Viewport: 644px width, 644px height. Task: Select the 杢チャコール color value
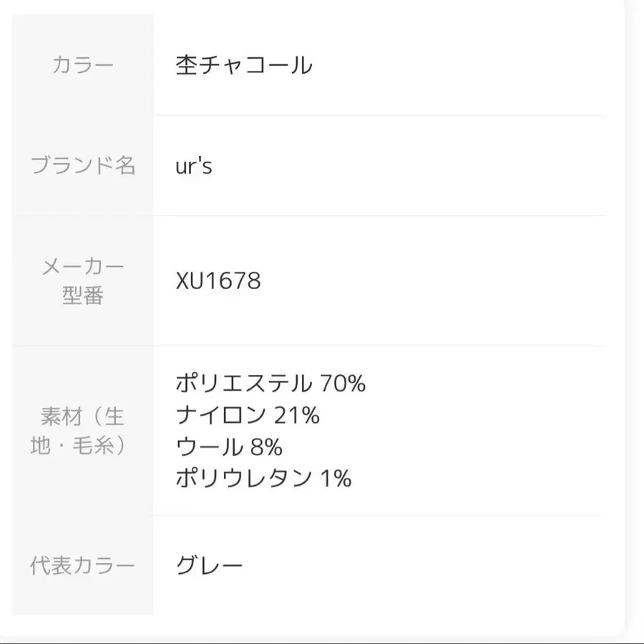click(x=244, y=66)
